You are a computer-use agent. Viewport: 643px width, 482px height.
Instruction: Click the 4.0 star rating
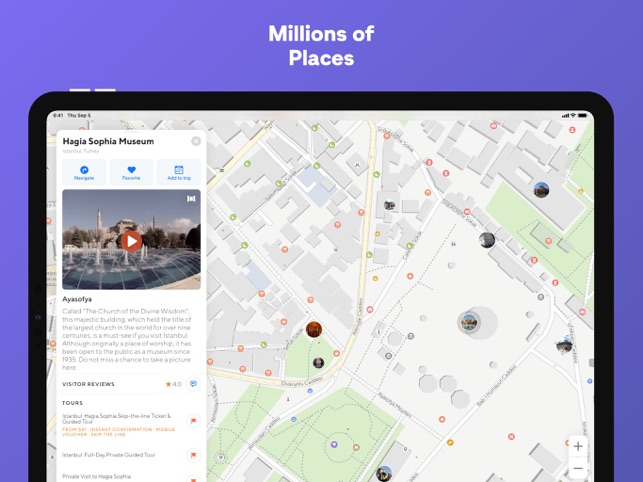point(173,384)
